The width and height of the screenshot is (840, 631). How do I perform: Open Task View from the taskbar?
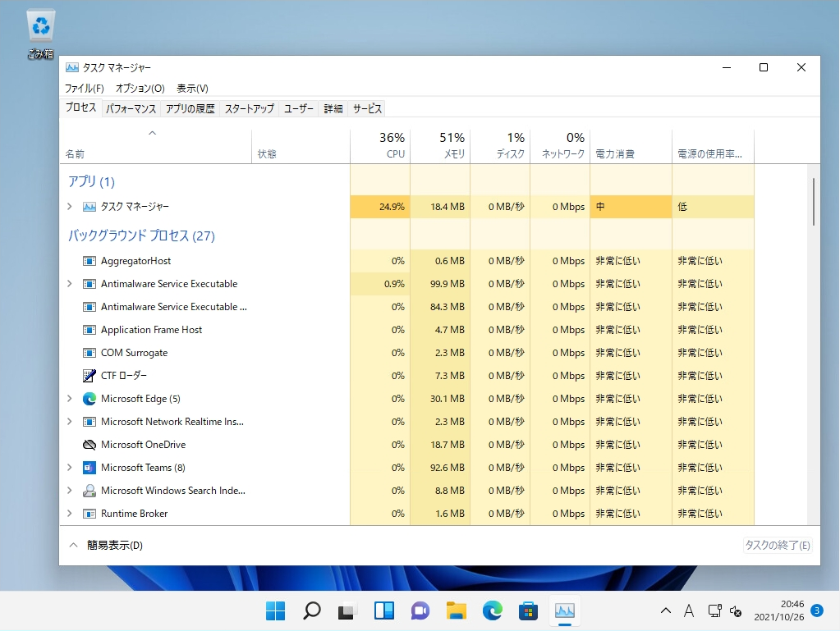347,610
